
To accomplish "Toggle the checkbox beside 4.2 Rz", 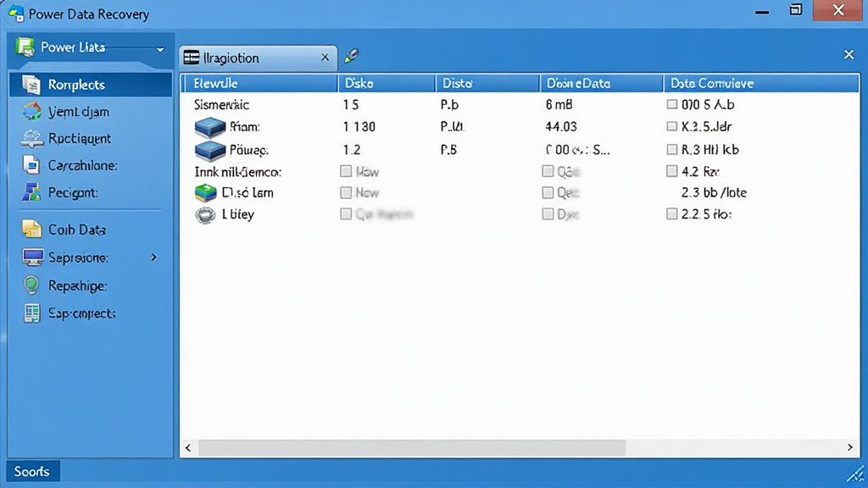I will point(671,171).
